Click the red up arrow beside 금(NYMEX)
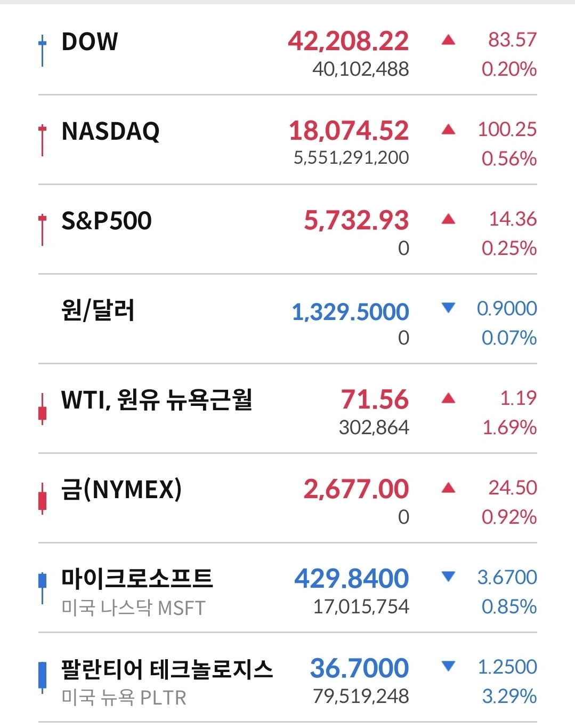 (448, 487)
